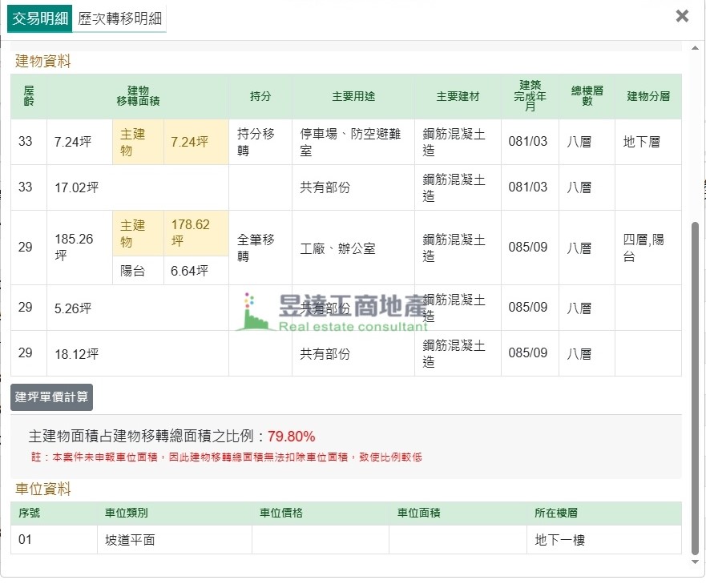Click the 車位資料 section heading

(43, 489)
